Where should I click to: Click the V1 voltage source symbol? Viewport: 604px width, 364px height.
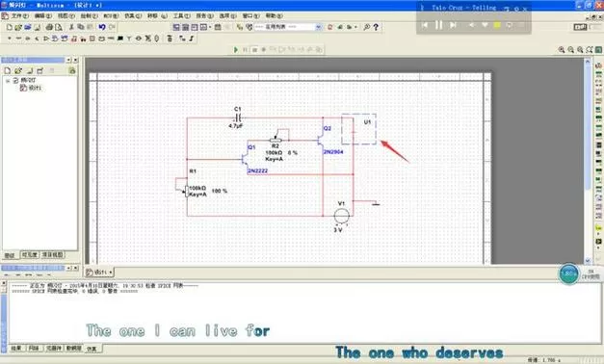pyautogui.click(x=341, y=216)
